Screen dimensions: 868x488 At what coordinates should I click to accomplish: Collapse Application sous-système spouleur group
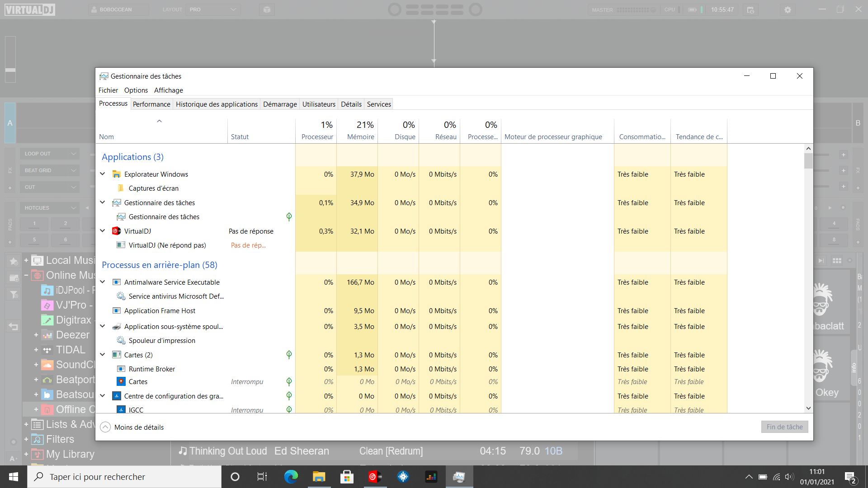[103, 326]
